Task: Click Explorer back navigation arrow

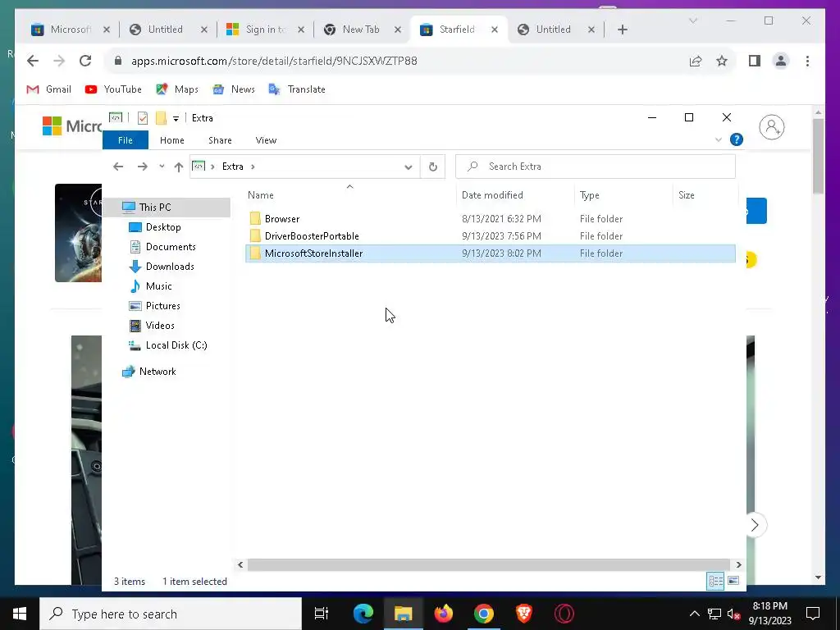Action: [118, 167]
